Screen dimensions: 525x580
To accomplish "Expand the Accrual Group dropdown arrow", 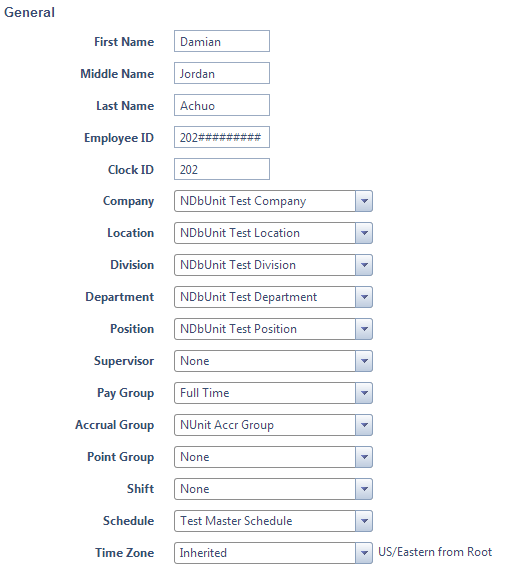I will click(364, 425).
